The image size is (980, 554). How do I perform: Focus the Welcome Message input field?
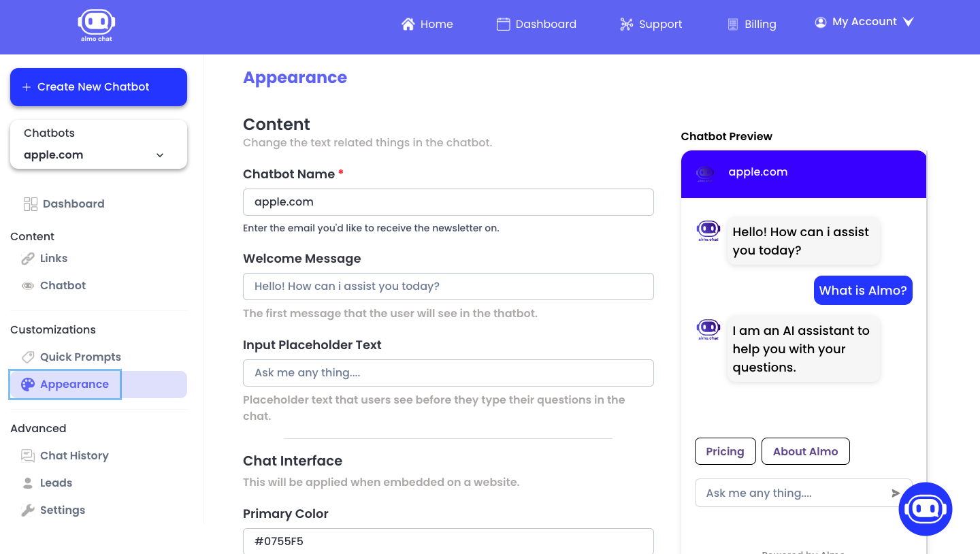coord(448,287)
